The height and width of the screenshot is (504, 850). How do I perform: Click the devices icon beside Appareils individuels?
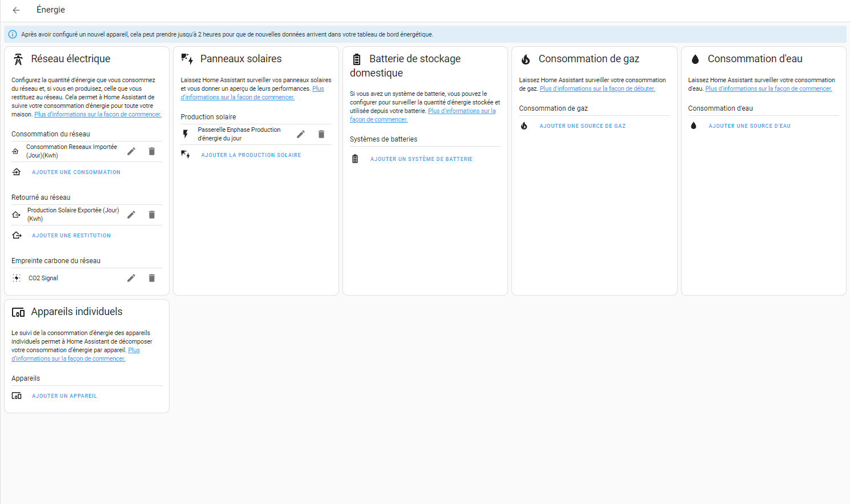(x=18, y=312)
